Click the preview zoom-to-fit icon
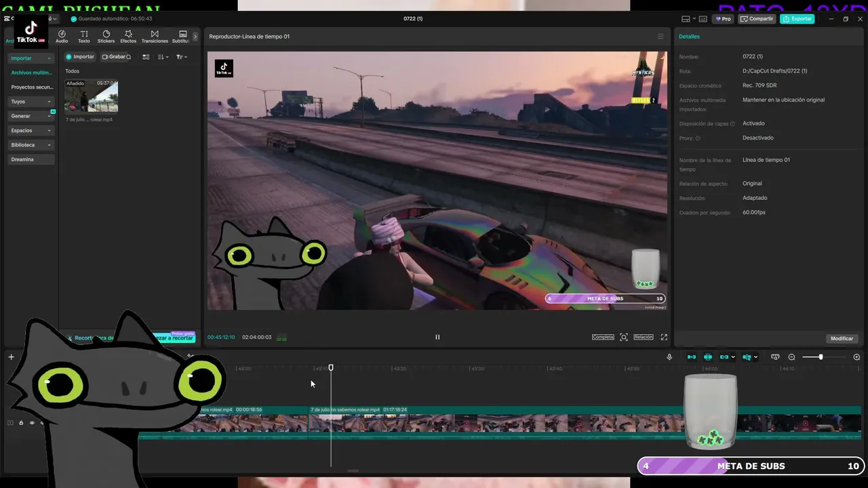Screen dimensions: 868x488 tap(624, 337)
